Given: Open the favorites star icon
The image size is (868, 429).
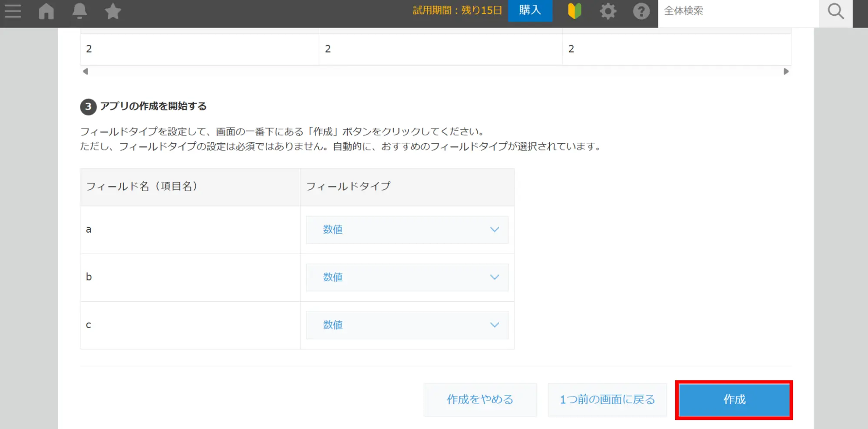Looking at the screenshot, I should (x=113, y=11).
